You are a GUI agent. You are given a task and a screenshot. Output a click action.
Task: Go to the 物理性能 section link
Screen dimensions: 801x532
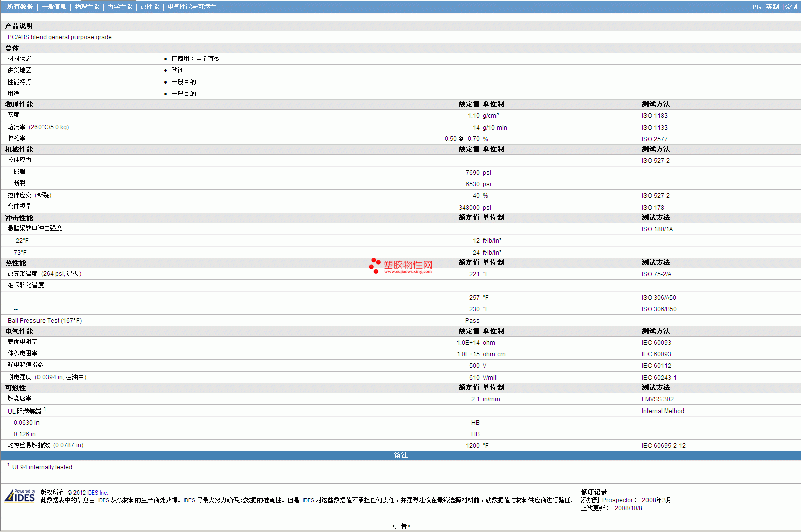(x=87, y=7)
